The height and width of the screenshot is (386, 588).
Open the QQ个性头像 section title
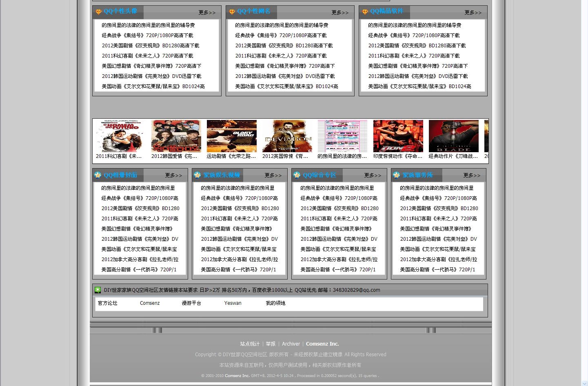[120, 11]
